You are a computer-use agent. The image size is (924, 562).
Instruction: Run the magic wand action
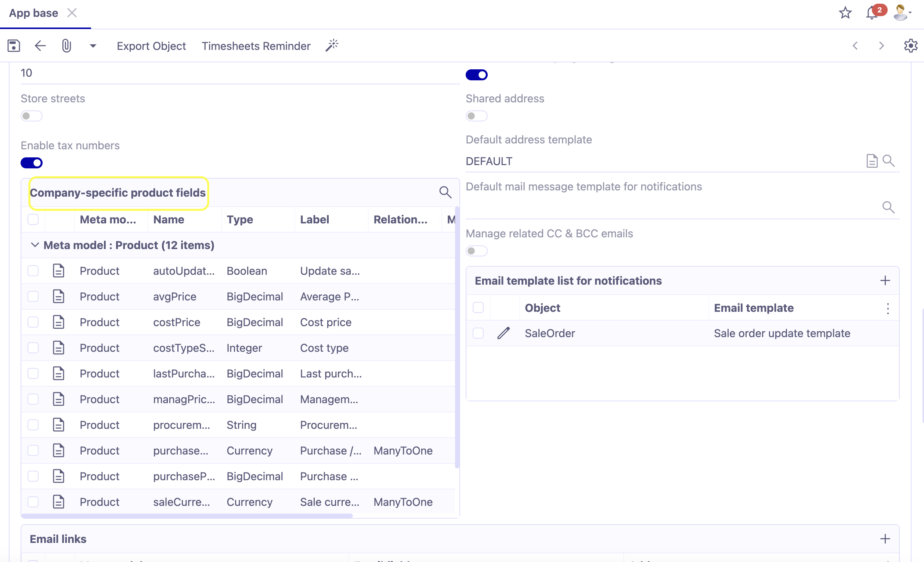[332, 45]
